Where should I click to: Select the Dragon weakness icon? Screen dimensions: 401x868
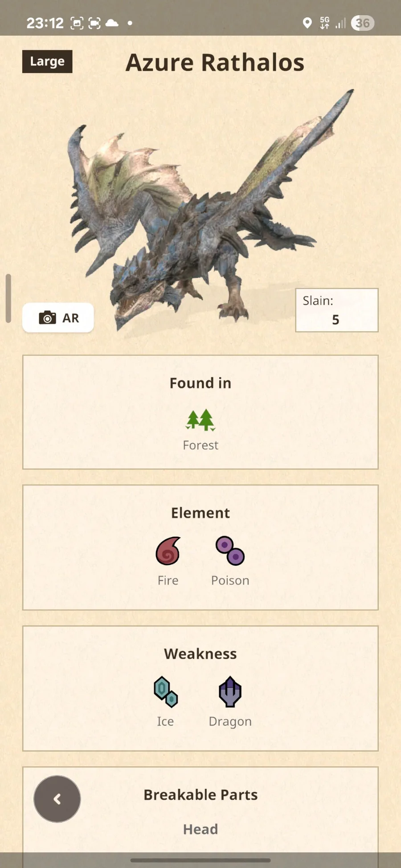tap(230, 692)
